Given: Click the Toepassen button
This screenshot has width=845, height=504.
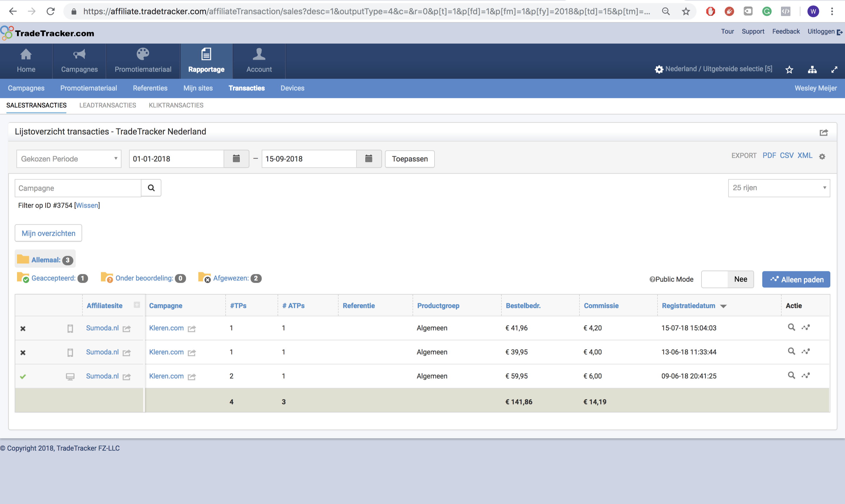Looking at the screenshot, I should coord(410,159).
